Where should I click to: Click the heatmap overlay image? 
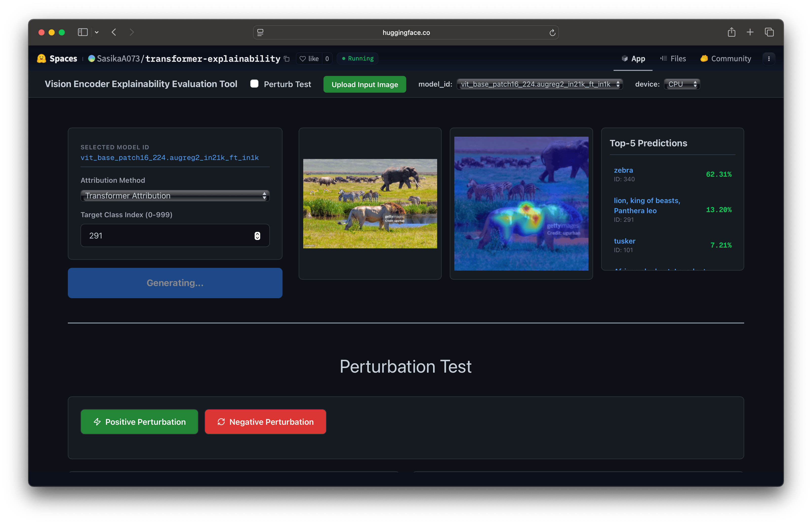pos(521,204)
